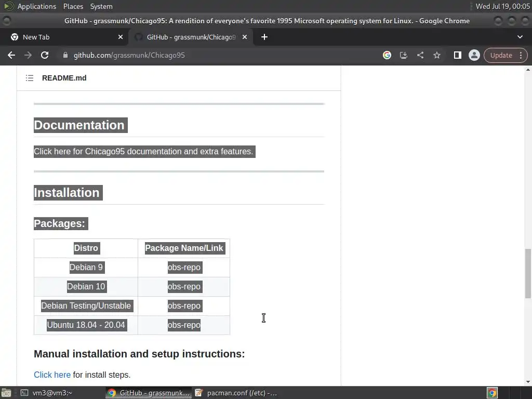Open the Chrome profile avatar
This screenshot has height=399, width=532.
coord(474,55)
